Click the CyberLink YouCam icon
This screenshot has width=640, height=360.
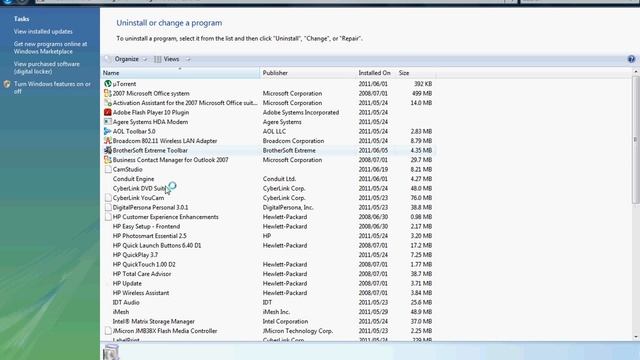tap(108, 198)
